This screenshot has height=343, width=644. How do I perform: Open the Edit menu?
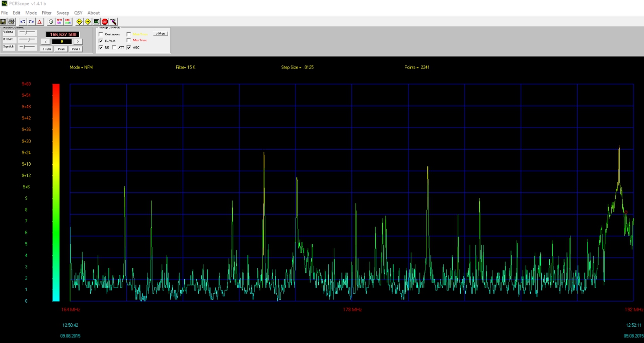[17, 13]
